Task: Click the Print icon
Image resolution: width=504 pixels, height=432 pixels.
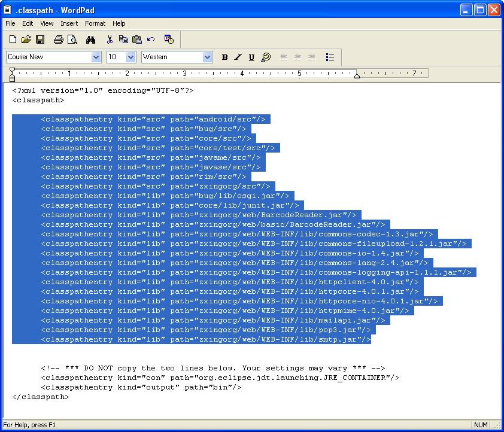Action: pos(59,39)
